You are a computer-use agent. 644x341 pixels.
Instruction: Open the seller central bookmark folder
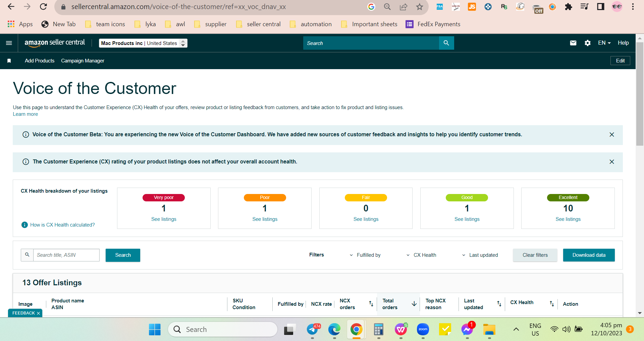259,24
